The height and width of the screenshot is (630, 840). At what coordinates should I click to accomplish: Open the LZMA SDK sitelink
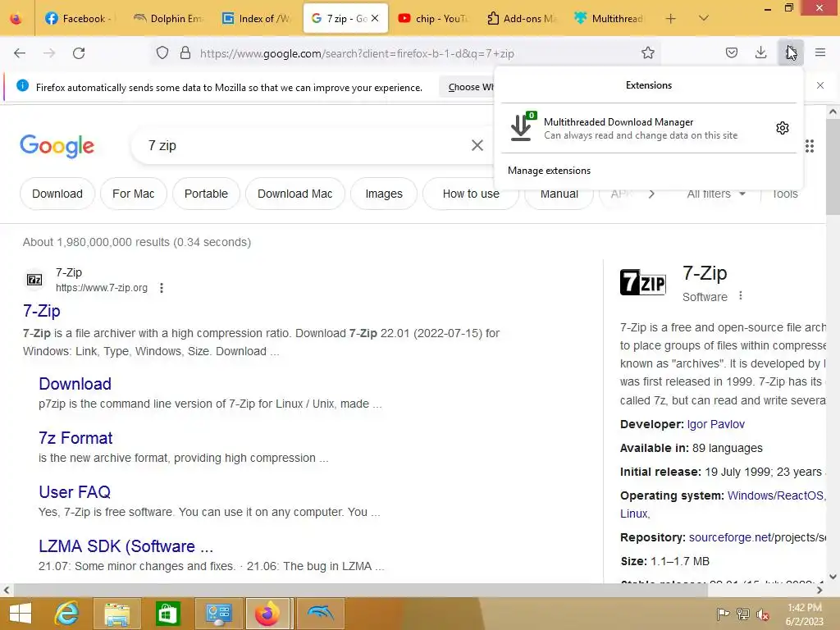(126, 546)
